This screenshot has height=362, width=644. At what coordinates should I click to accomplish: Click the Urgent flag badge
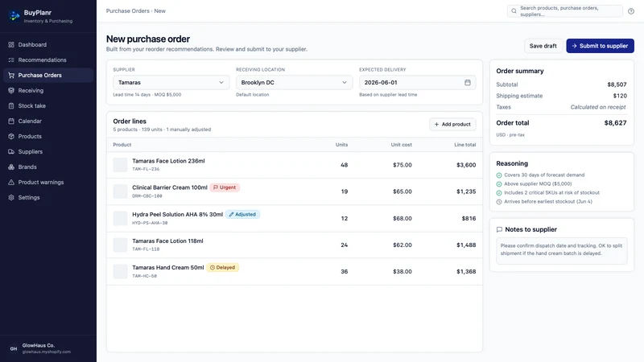click(225, 187)
